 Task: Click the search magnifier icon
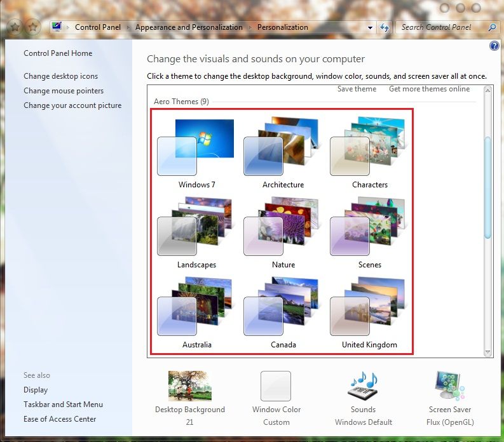click(x=492, y=28)
